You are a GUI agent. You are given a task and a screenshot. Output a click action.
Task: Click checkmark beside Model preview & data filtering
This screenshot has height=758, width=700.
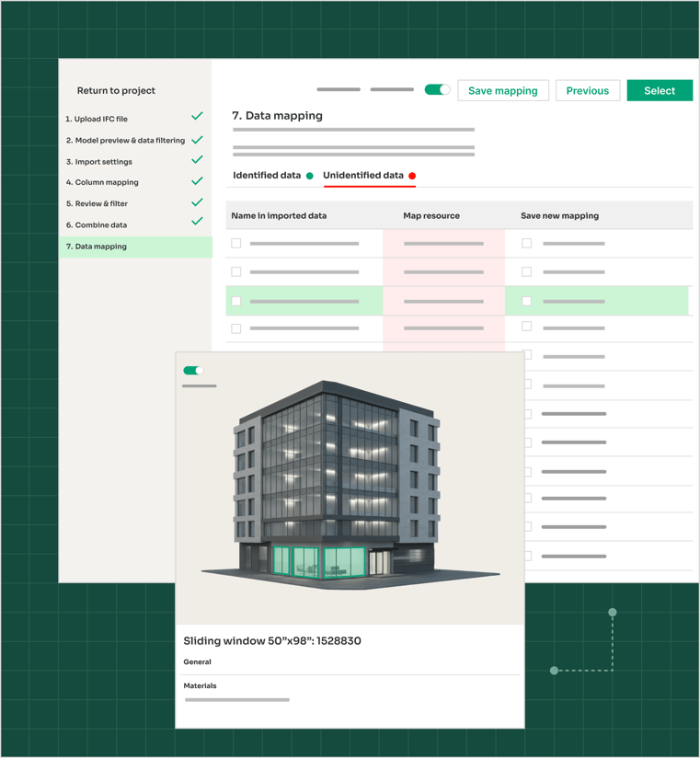coord(197,139)
